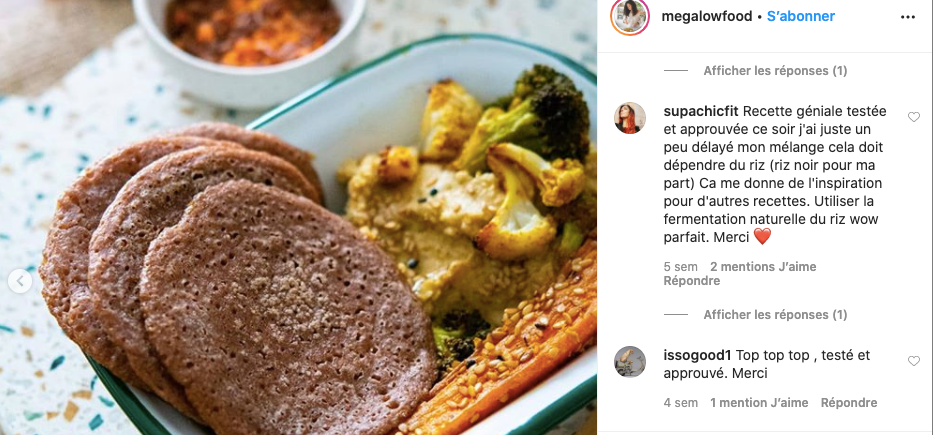Click Répondre under supachicfit's comment

click(691, 281)
